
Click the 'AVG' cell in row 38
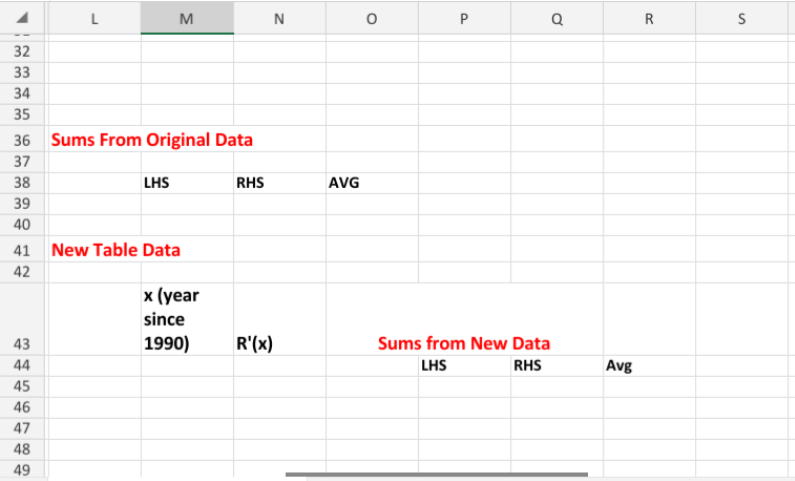[x=372, y=183]
